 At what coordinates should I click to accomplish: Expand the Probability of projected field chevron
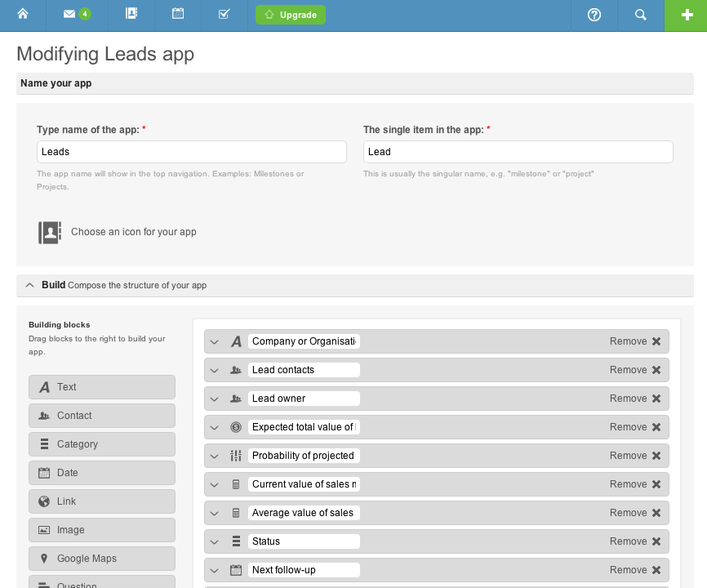(x=215, y=456)
